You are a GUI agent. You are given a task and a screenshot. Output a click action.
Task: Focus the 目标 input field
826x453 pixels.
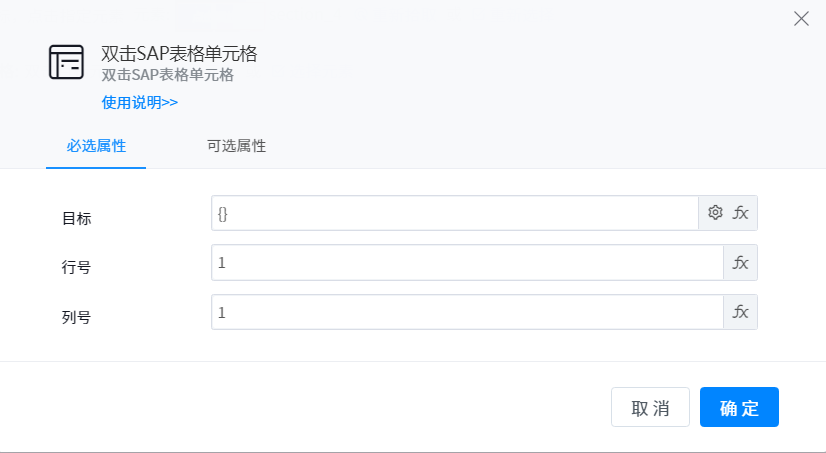coord(455,213)
